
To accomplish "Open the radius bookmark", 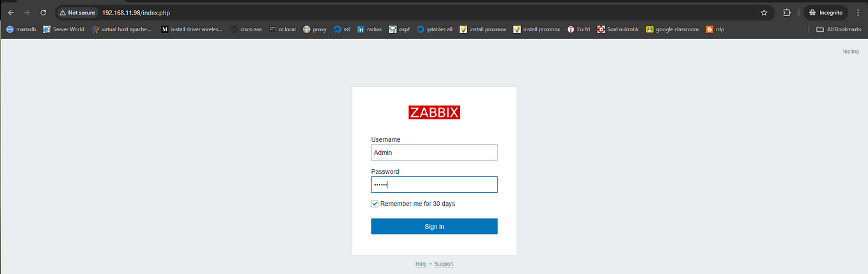I will point(369,29).
